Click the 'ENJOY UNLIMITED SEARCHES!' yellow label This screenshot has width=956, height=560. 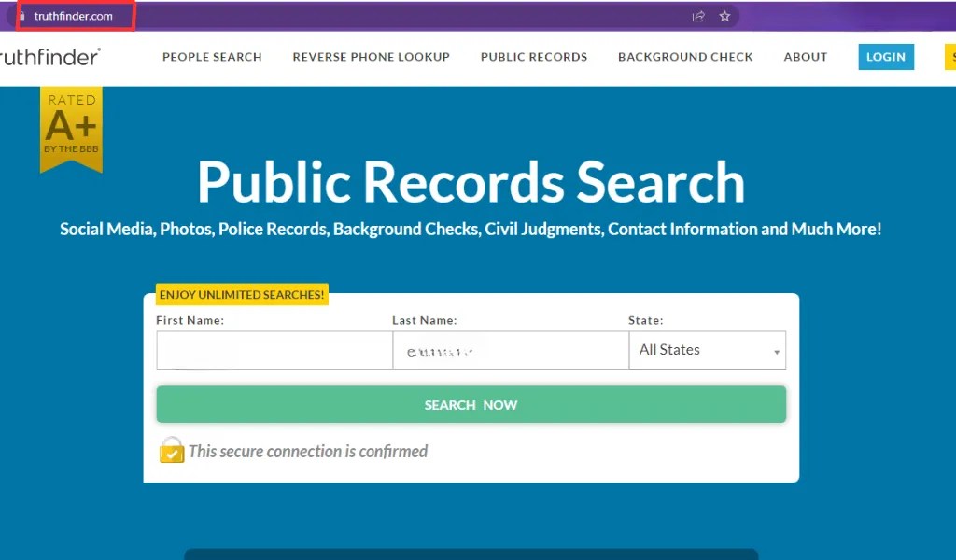(x=242, y=294)
